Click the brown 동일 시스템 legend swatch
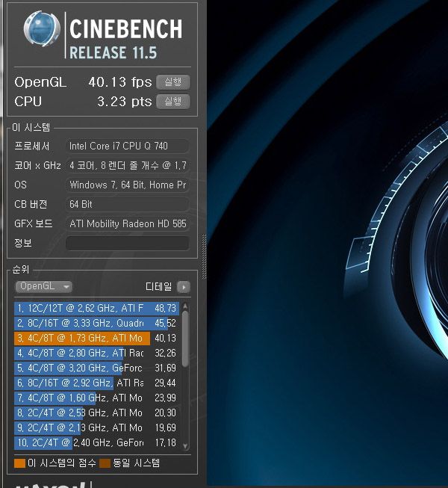 105,463
